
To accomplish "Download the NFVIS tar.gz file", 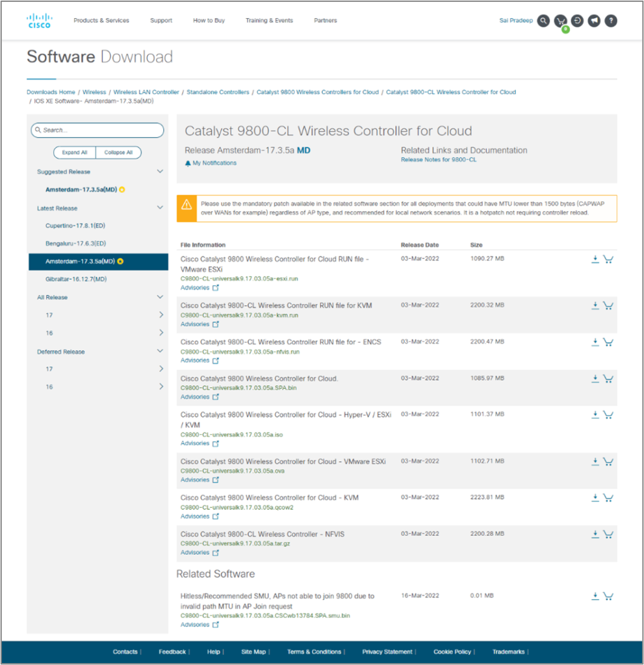I will click(595, 534).
